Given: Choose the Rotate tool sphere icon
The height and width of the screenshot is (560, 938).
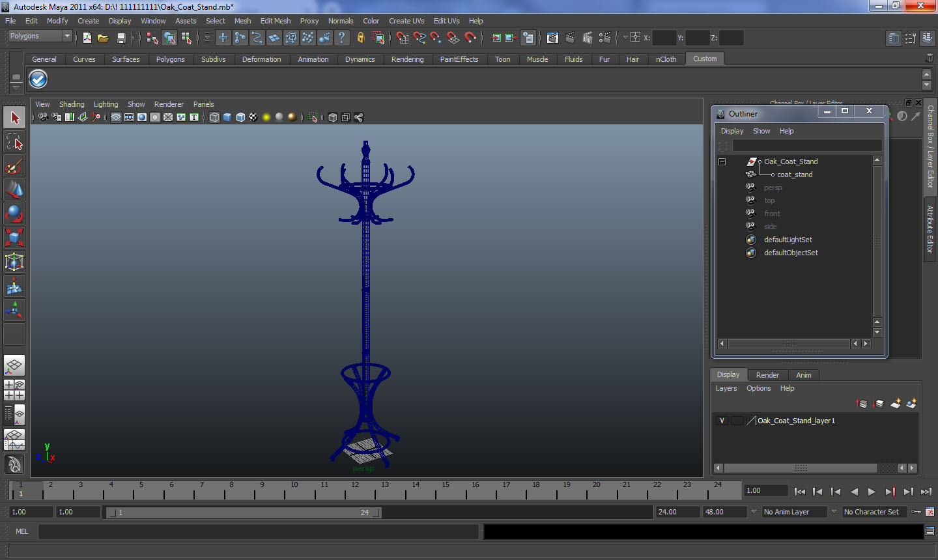Looking at the screenshot, I should pyautogui.click(x=14, y=214).
